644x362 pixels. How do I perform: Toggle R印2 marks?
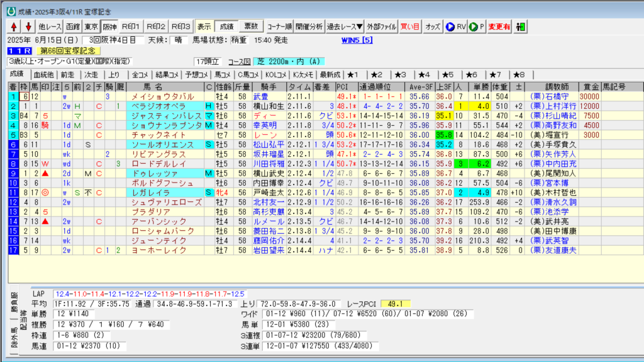click(x=156, y=26)
